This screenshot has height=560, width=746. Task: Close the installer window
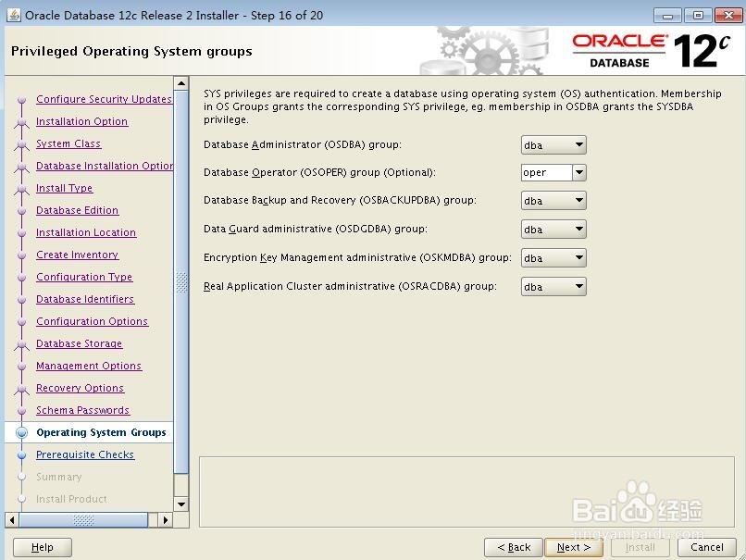coord(728,16)
